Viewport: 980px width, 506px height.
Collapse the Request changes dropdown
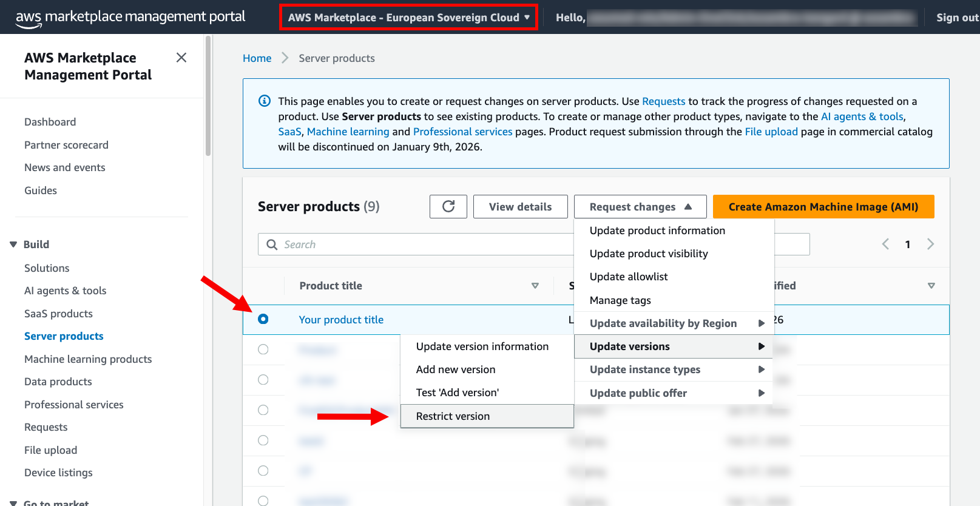(640, 207)
